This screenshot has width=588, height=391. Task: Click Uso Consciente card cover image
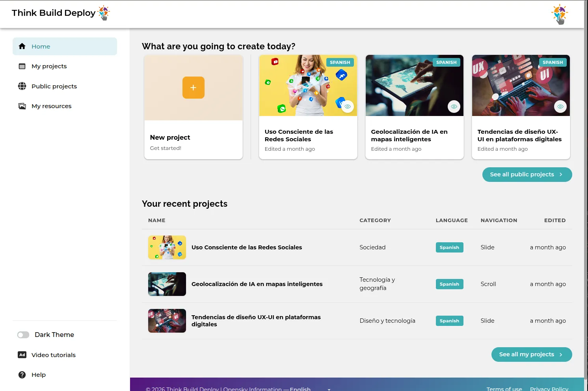tap(308, 85)
